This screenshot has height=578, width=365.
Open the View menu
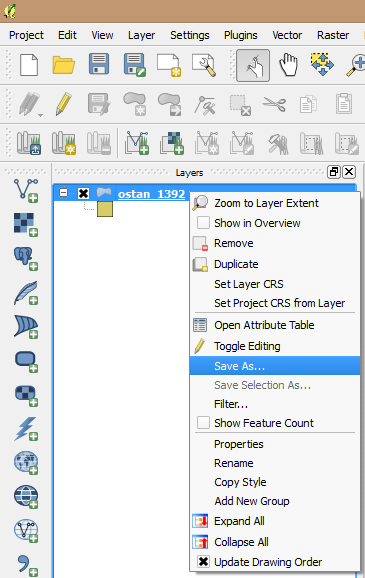102,35
